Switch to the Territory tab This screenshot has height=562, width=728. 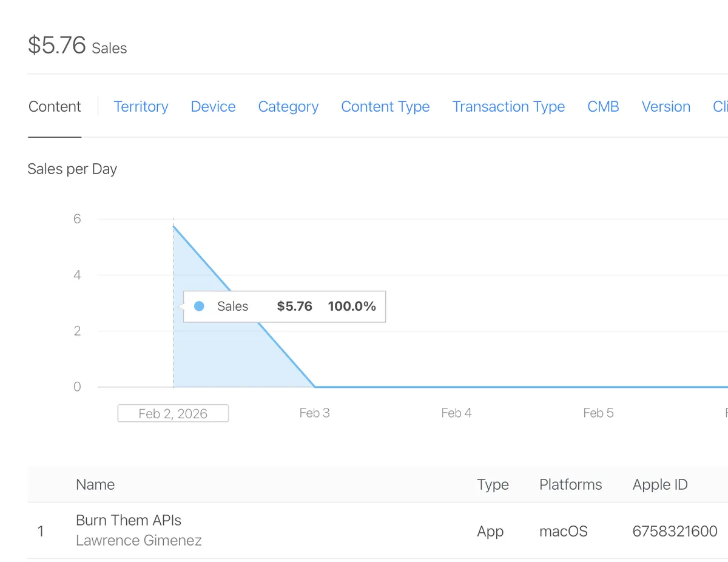tap(141, 107)
